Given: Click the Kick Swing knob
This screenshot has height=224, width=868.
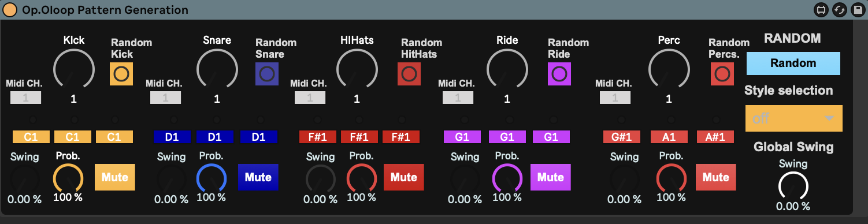Looking at the screenshot, I should point(24,179).
